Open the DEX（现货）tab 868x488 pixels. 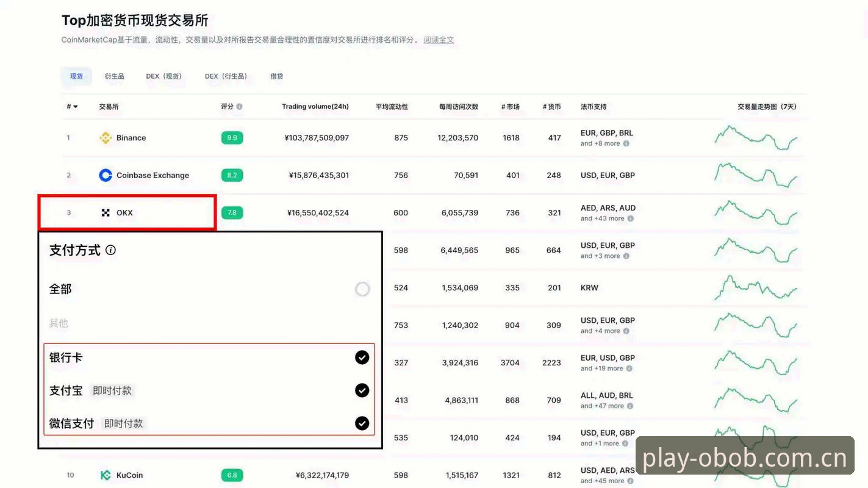164,76
